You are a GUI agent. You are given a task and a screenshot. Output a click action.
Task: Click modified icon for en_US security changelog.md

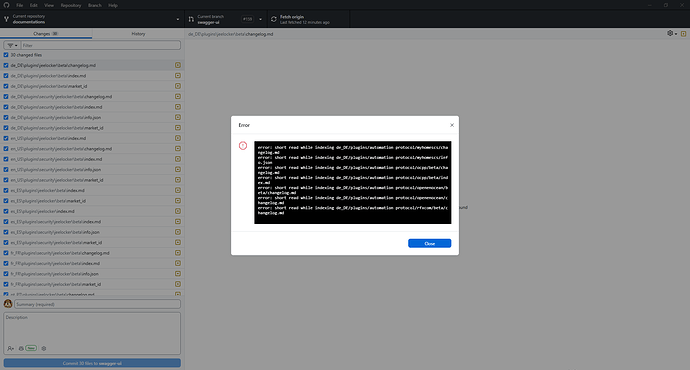pos(178,149)
